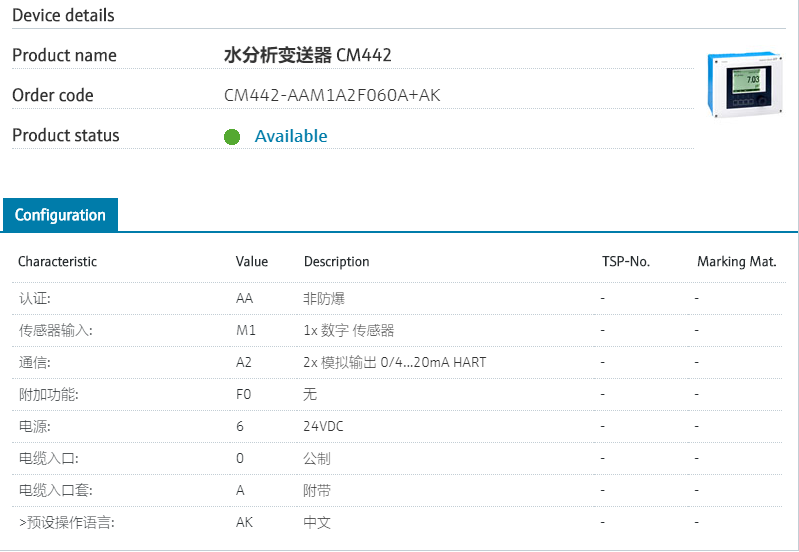Click the 通信 row value A2

(x=246, y=362)
